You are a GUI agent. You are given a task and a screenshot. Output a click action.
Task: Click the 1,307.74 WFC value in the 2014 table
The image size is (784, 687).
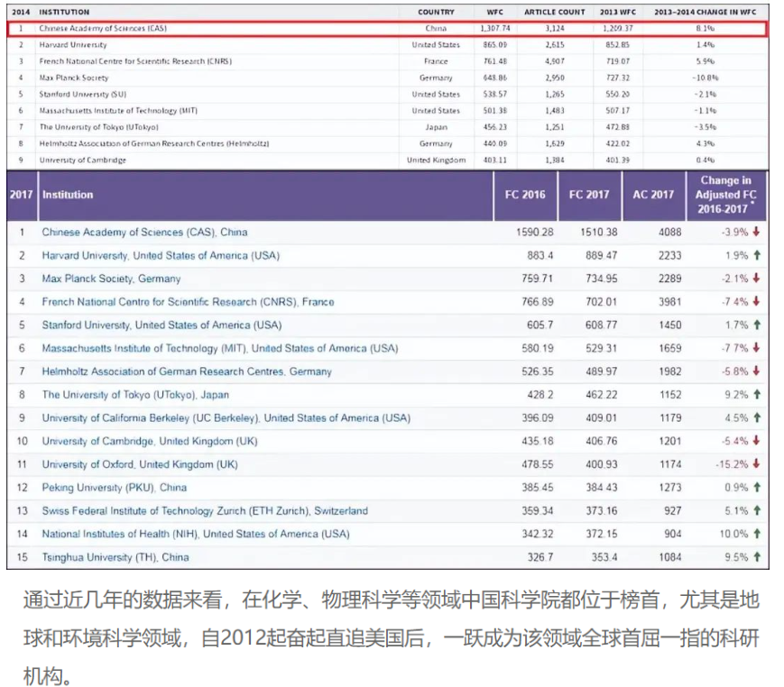(495, 29)
